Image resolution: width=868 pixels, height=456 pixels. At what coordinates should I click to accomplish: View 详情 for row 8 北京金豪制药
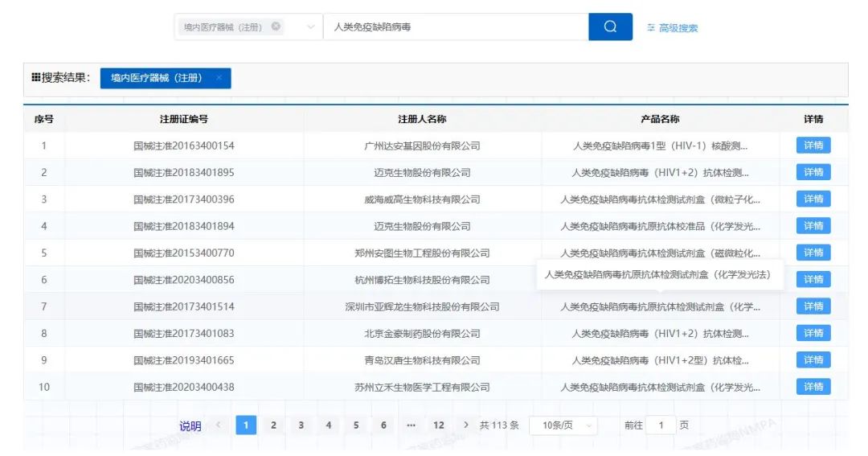pos(813,333)
